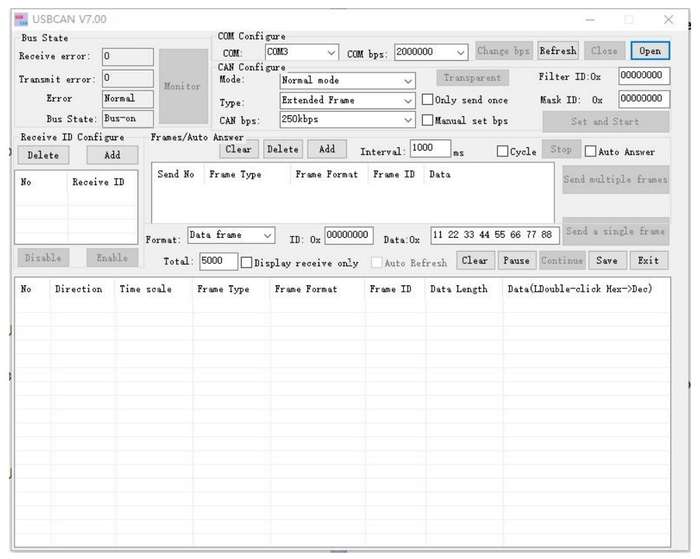This screenshot has width=700, height=559.
Task: Click the Interval field showing 1000
Action: coord(430,148)
